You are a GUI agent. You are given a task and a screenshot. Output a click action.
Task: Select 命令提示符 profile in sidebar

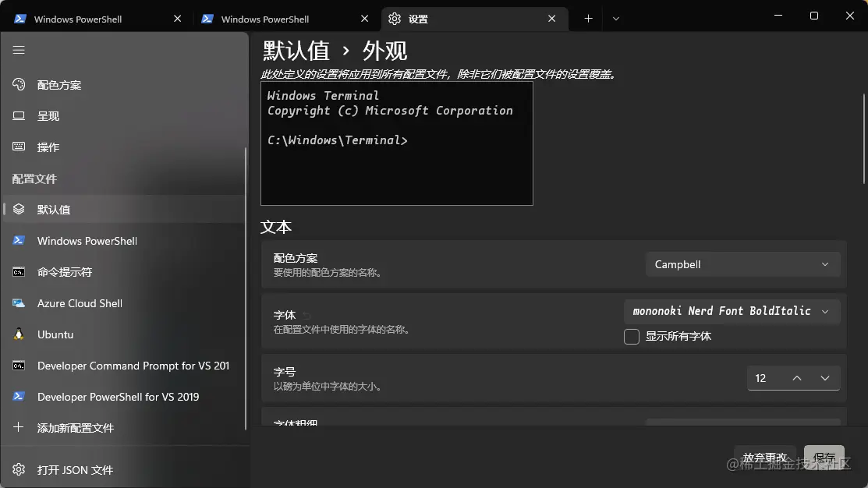[124, 271]
